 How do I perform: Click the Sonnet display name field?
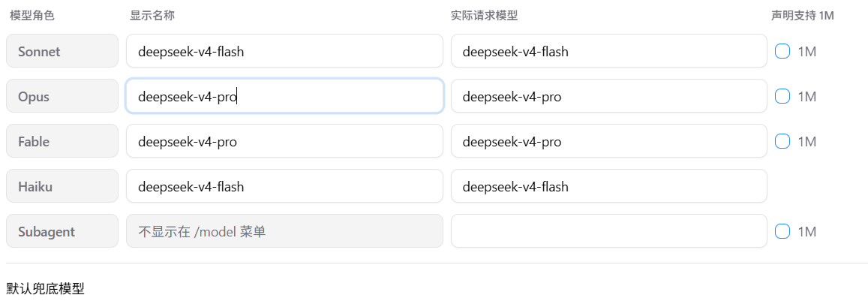pos(284,51)
